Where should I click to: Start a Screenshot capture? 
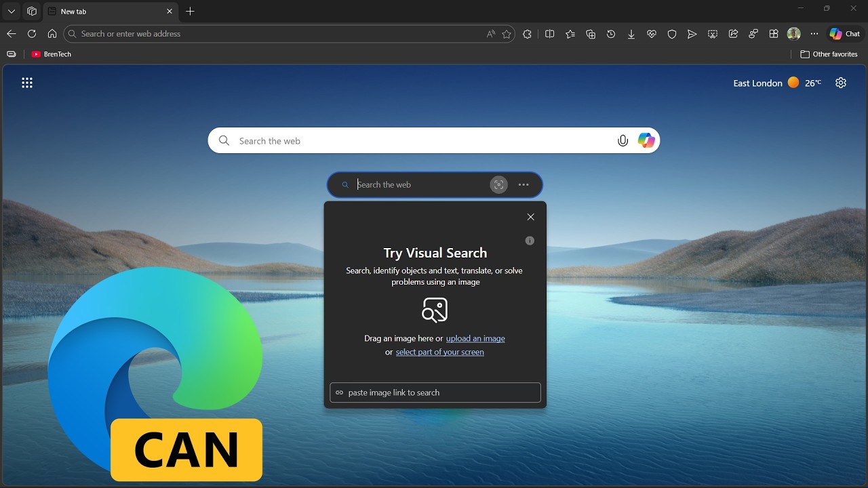coord(713,34)
